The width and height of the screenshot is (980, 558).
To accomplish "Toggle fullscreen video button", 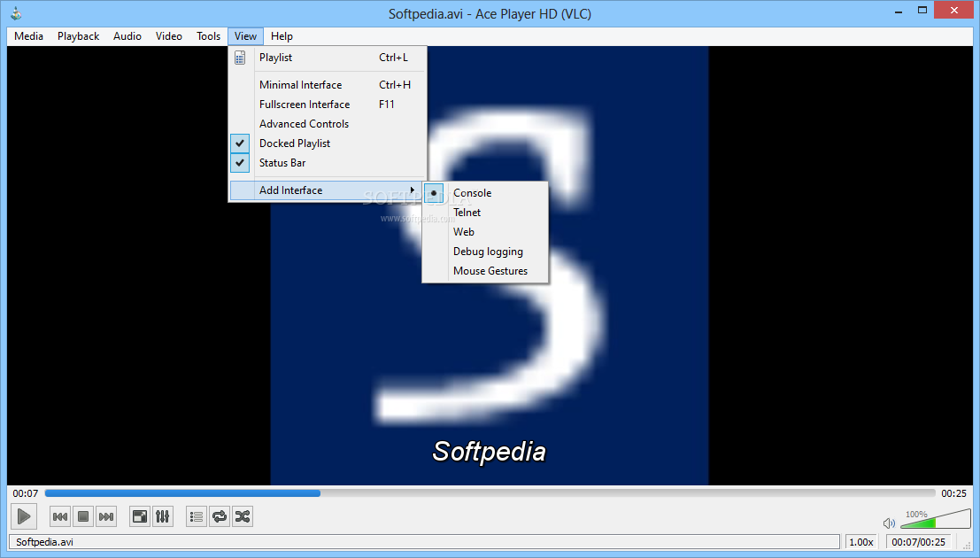I will [x=140, y=516].
